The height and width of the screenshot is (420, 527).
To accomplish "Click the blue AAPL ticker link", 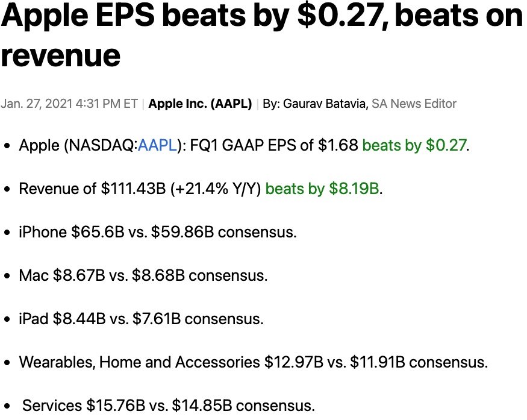I will tap(158, 145).
